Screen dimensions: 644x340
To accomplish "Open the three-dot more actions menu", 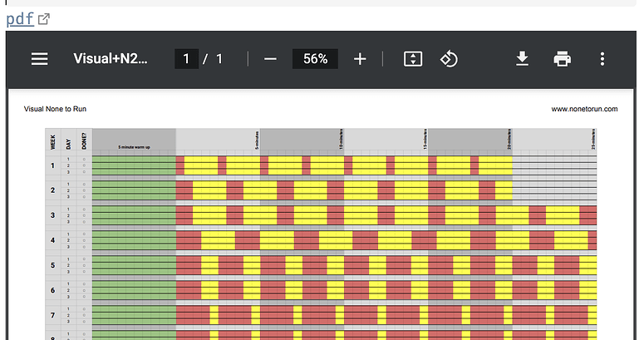I will [602, 59].
